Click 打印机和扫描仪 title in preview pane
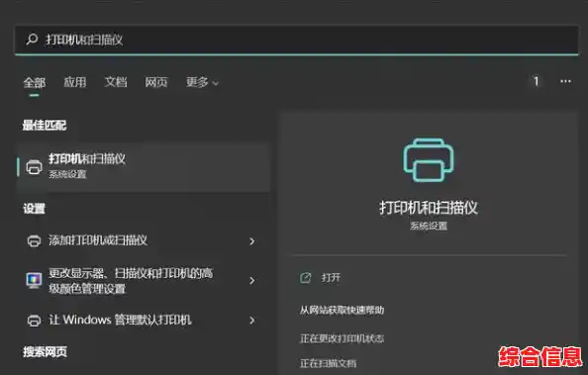Image resolution: width=588 pixels, height=375 pixels. (x=429, y=208)
